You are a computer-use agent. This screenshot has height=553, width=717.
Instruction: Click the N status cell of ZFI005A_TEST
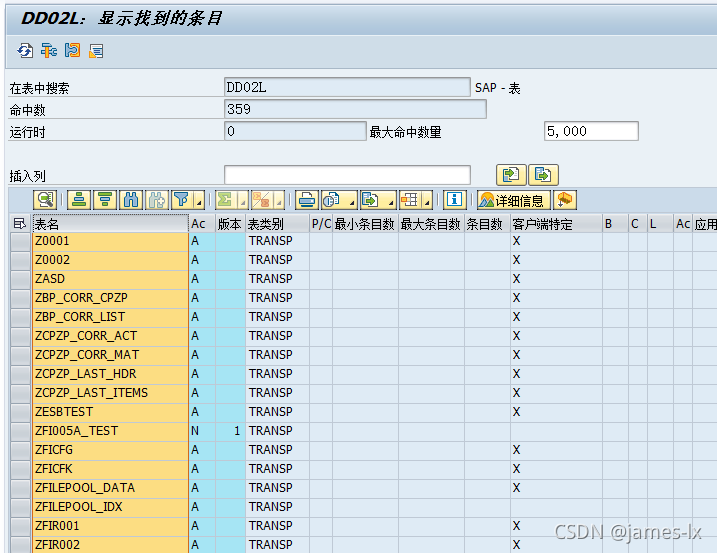coord(202,431)
